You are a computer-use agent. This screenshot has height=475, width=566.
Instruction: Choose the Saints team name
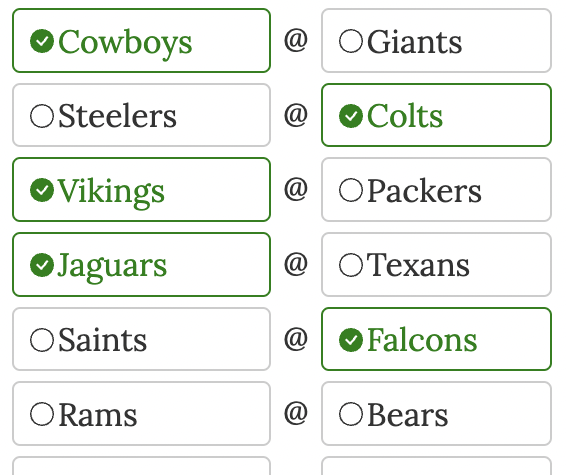click(x=103, y=340)
